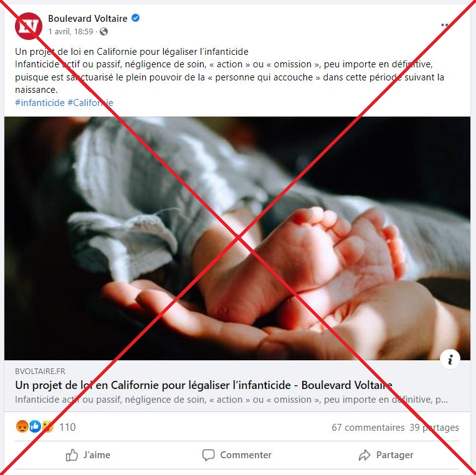Open the Boulevard Voltaire profile picture
The height and width of the screenshot is (475, 476).
pos(29,26)
